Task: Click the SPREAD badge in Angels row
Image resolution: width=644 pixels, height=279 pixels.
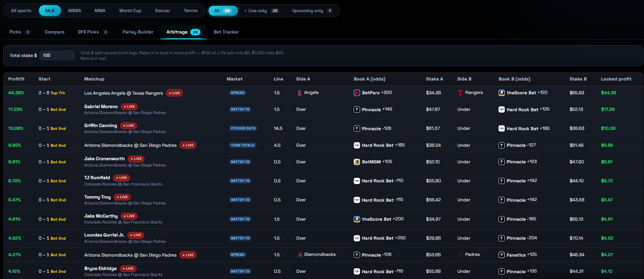Action: pos(238,93)
